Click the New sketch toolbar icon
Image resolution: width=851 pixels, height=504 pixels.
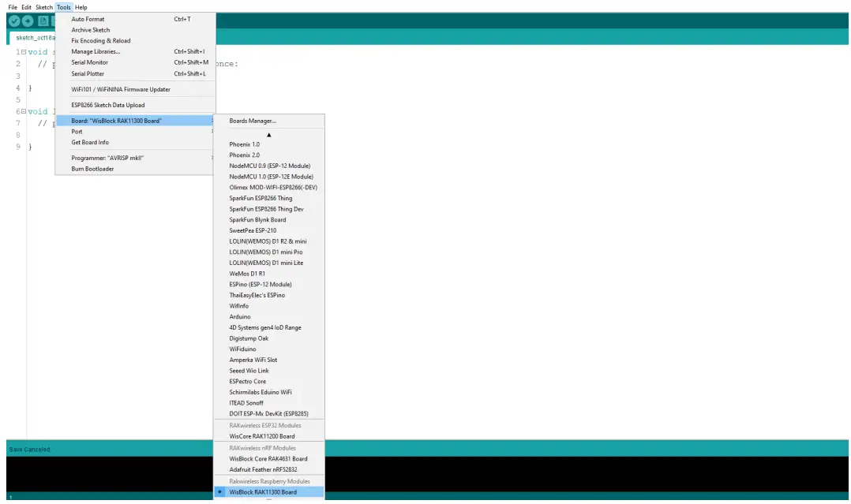point(43,21)
